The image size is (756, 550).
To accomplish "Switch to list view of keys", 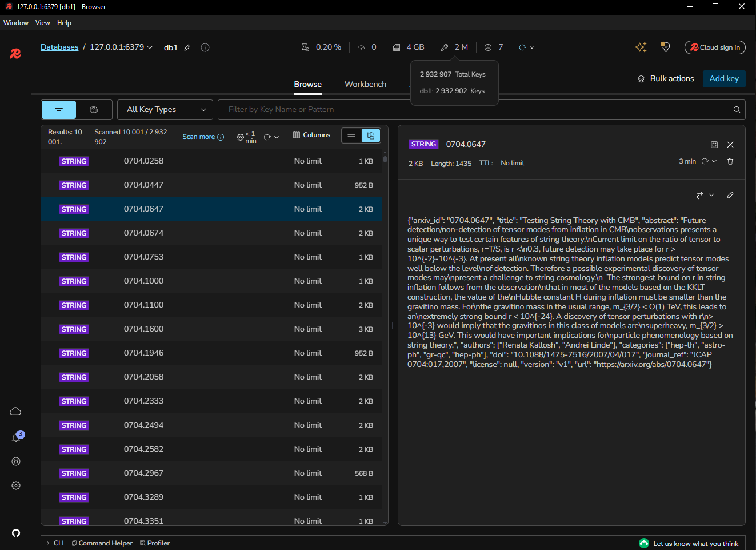I will pos(351,135).
